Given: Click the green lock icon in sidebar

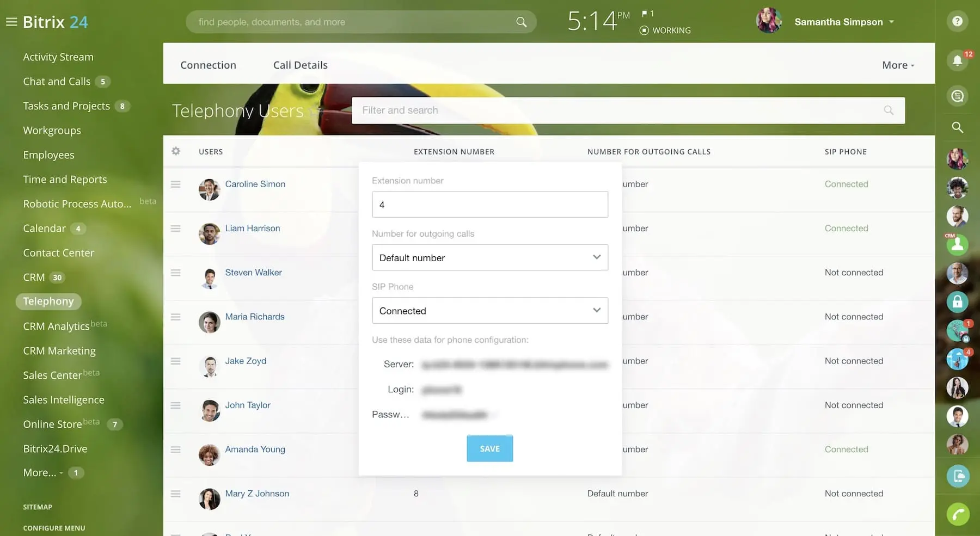Looking at the screenshot, I should 957,301.
